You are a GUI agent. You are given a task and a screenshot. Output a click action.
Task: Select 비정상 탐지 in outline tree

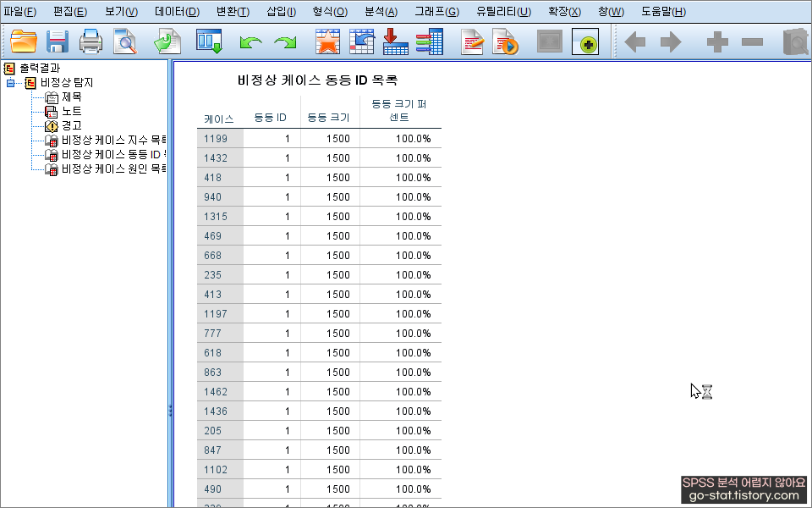(x=67, y=82)
